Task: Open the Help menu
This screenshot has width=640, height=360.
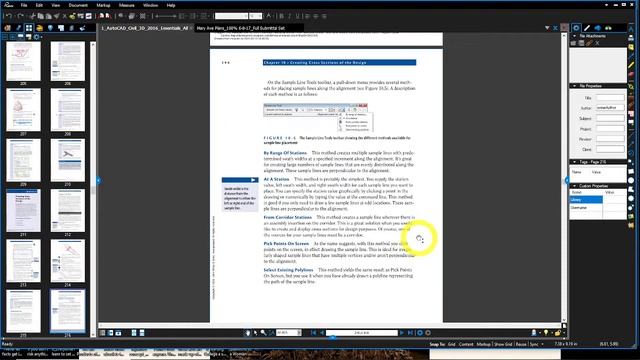Action: tap(171, 5)
